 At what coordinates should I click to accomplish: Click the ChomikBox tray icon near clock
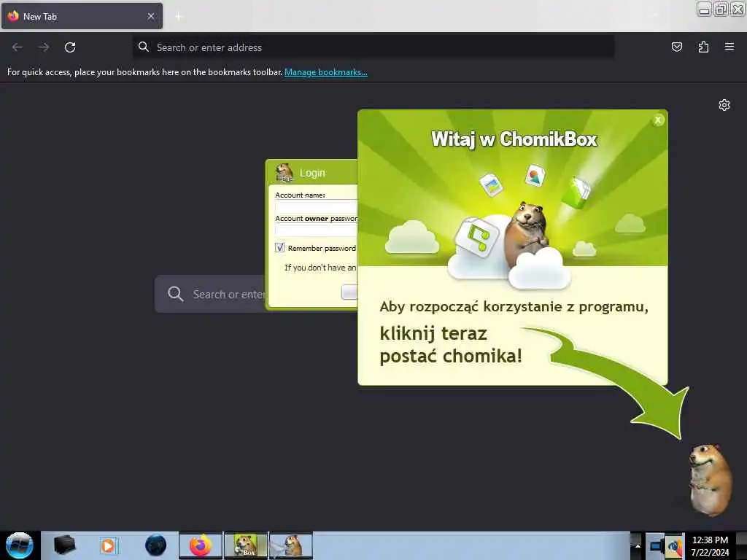pos(674,546)
